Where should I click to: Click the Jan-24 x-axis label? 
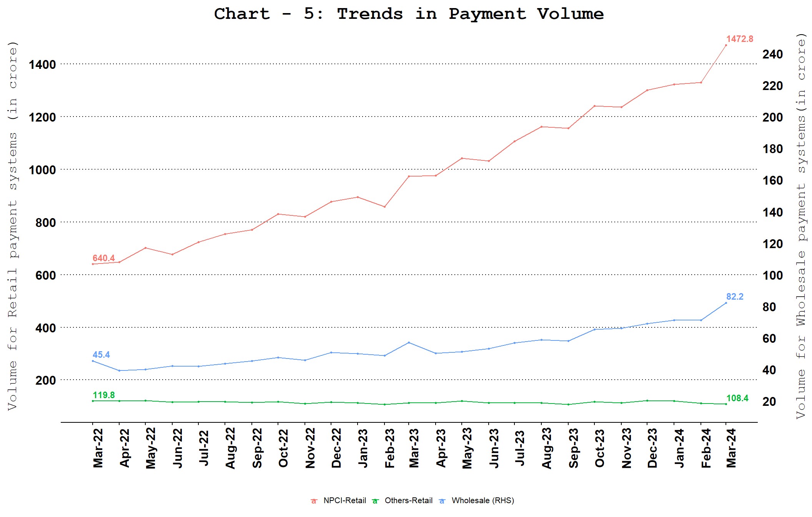679,448
